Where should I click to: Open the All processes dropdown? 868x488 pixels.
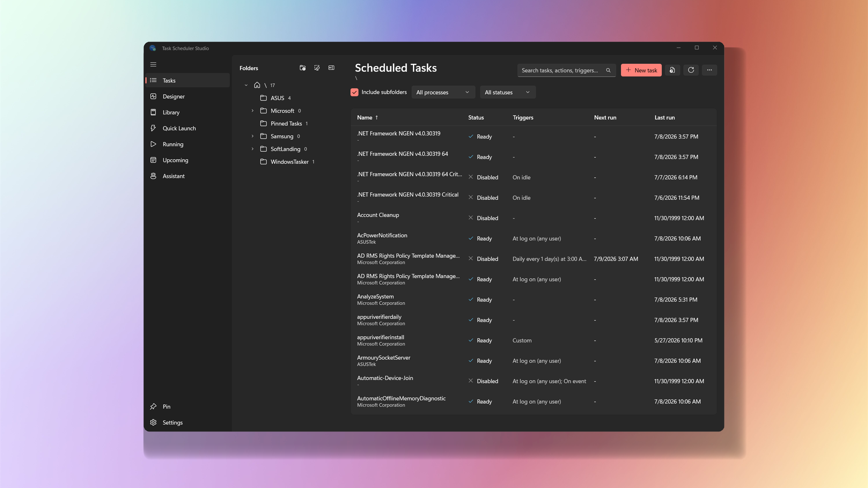tap(443, 92)
